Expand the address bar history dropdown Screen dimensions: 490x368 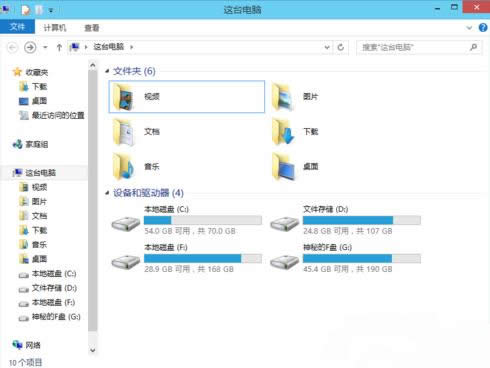tap(327, 47)
